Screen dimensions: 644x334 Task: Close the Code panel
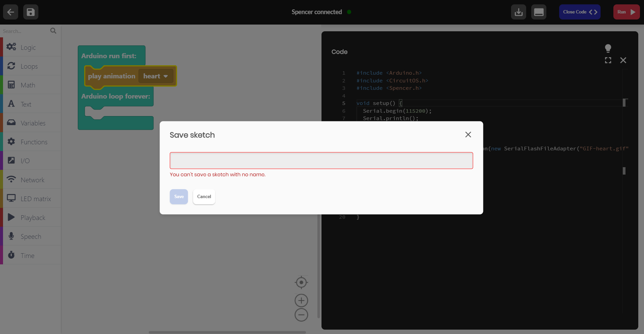click(x=623, y=60)
